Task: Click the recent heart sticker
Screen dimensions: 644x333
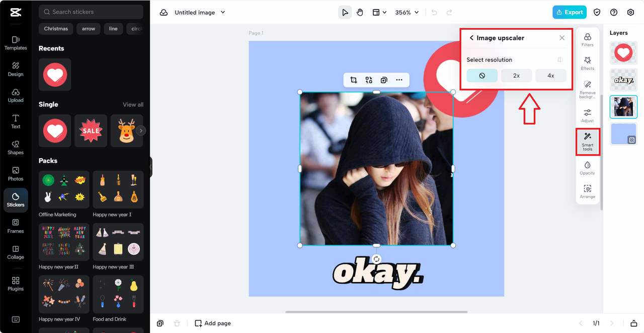Action: pyautogui.click(x=55, y=75)
